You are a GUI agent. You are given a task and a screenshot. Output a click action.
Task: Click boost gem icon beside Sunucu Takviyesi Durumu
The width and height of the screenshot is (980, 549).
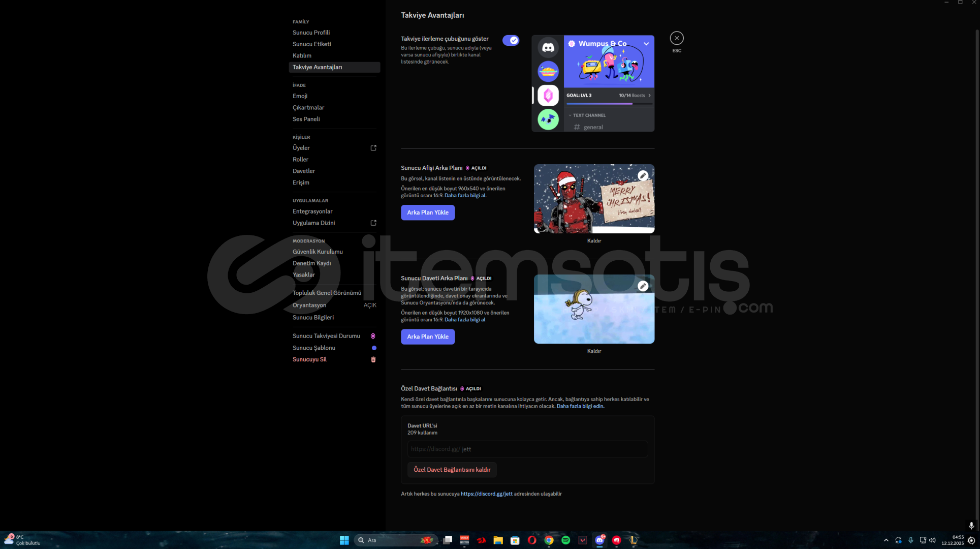373,336
